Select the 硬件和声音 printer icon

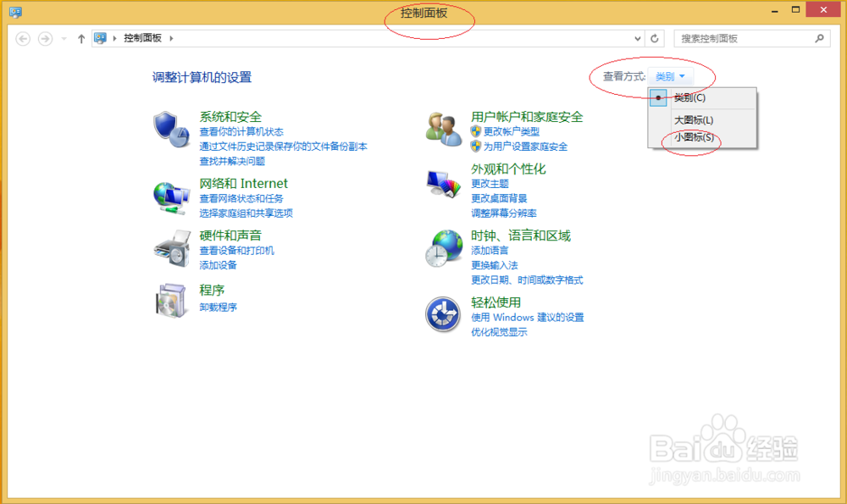(172, 246)
